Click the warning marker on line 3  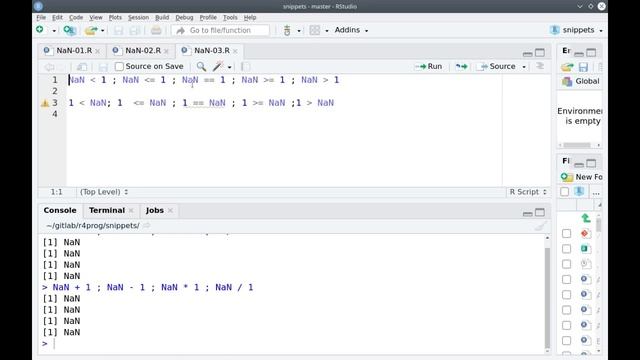(45, 103)
